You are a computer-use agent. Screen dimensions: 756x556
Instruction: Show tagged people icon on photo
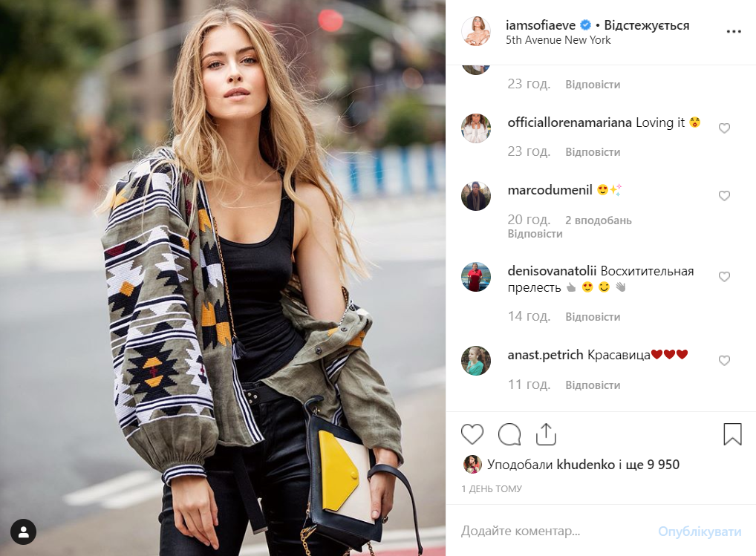[23, 532]
